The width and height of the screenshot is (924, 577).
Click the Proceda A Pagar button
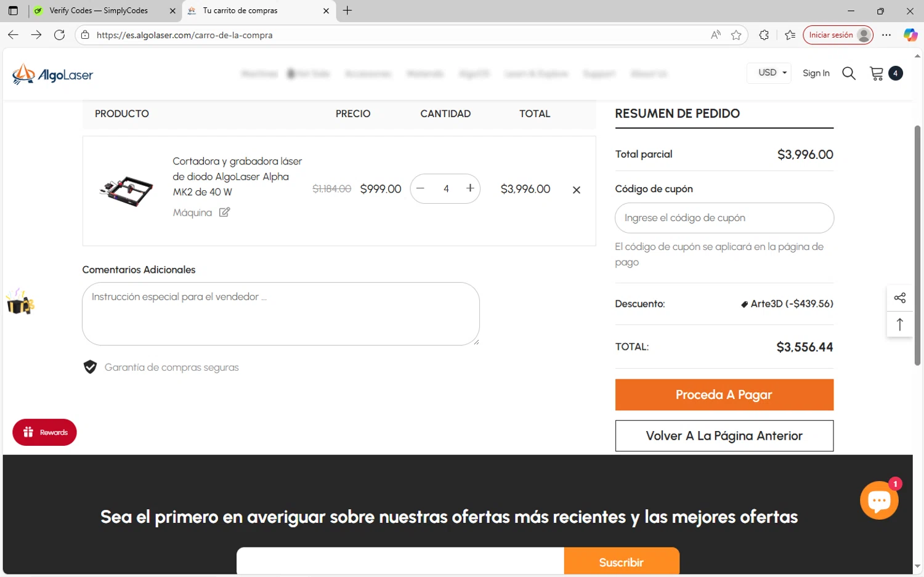click(724, 395)
